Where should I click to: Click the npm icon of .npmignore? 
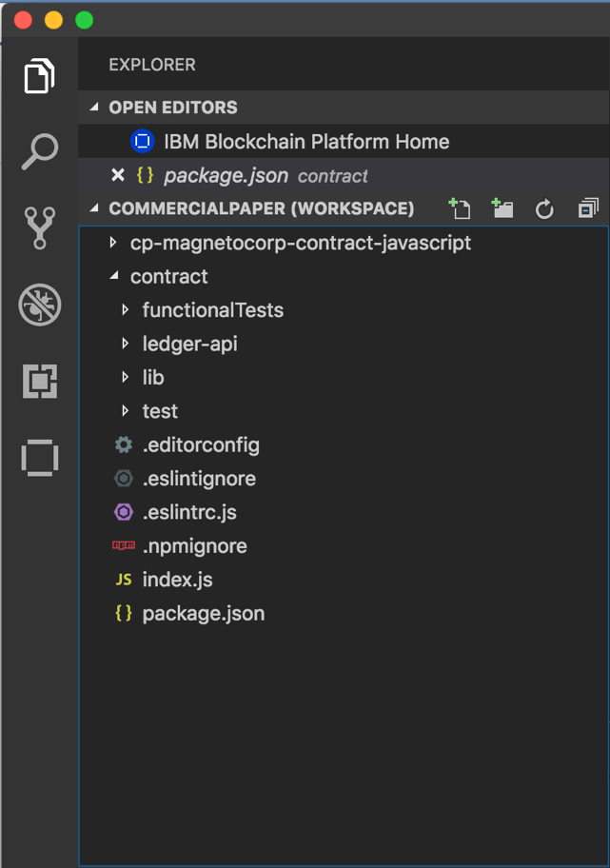pos(124,545)
